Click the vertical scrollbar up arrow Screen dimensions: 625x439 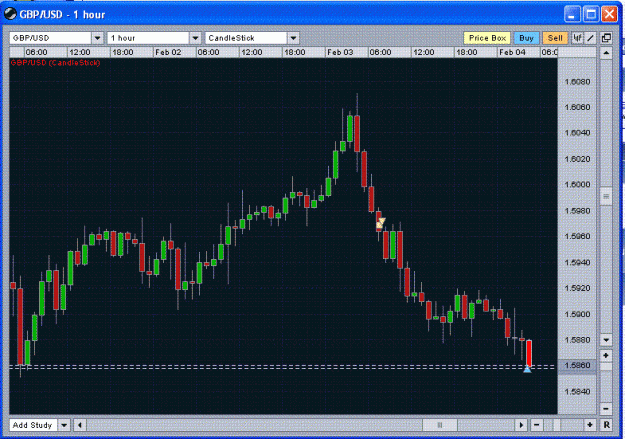tap(606, 53)
